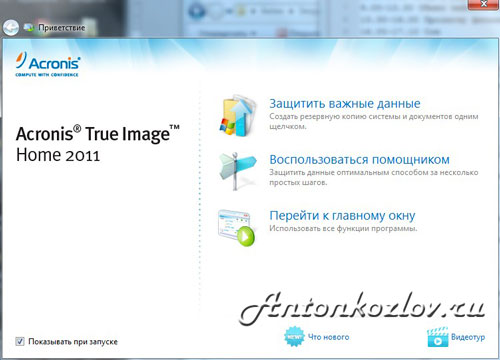Click the backup icon with the blue arrow

[x=238, y=116]
